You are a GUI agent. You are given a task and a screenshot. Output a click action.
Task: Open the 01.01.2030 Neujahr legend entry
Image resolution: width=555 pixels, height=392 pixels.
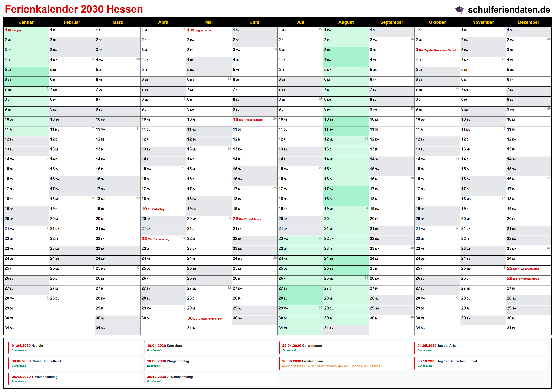click(28, 346)
